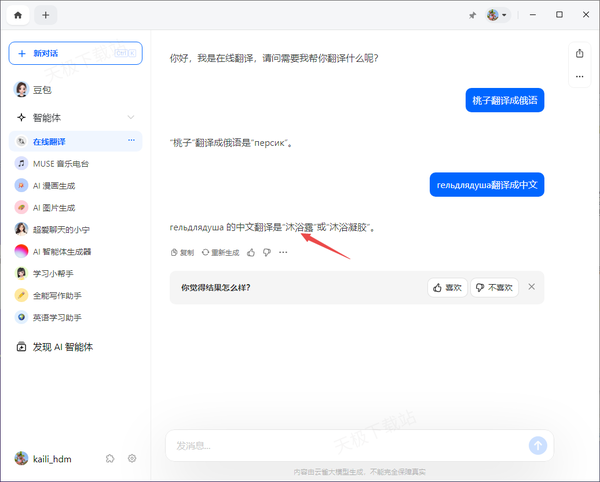Open more options beside 在线翻译
Screen dimensions: 600x482
pyautogui.click(x=131, y=141)
